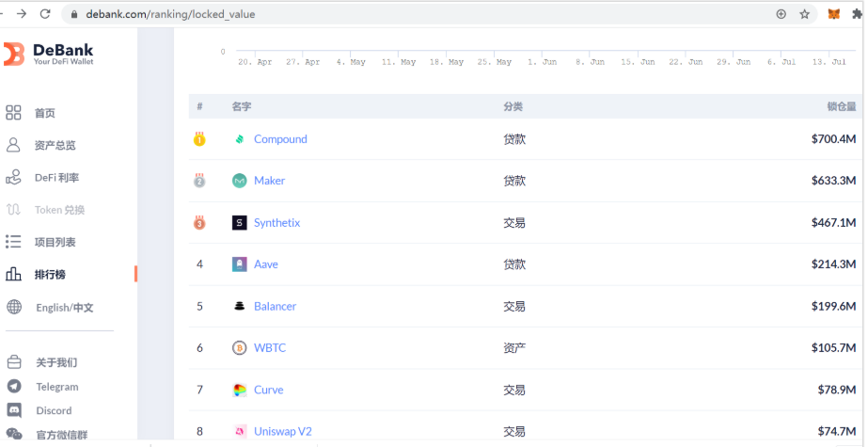Open the DeFi 利率 menu item

56,177
